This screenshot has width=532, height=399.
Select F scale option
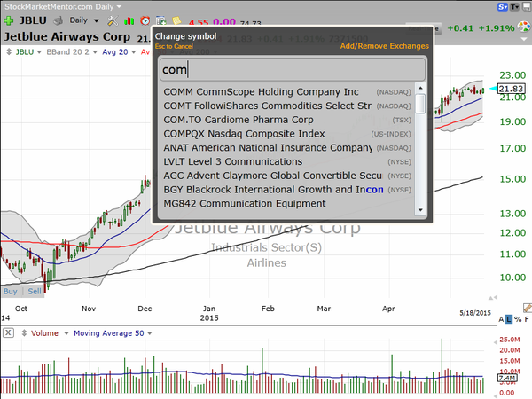(527, 319)
